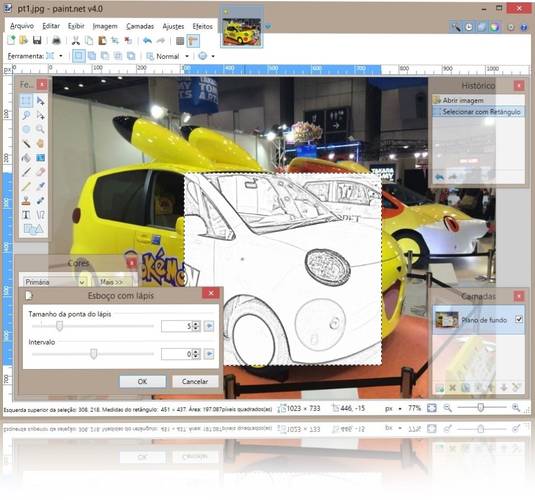Select the Pan hand tool
The width and height of the screenshot is (535, 500).
click(x=40, y=143)
